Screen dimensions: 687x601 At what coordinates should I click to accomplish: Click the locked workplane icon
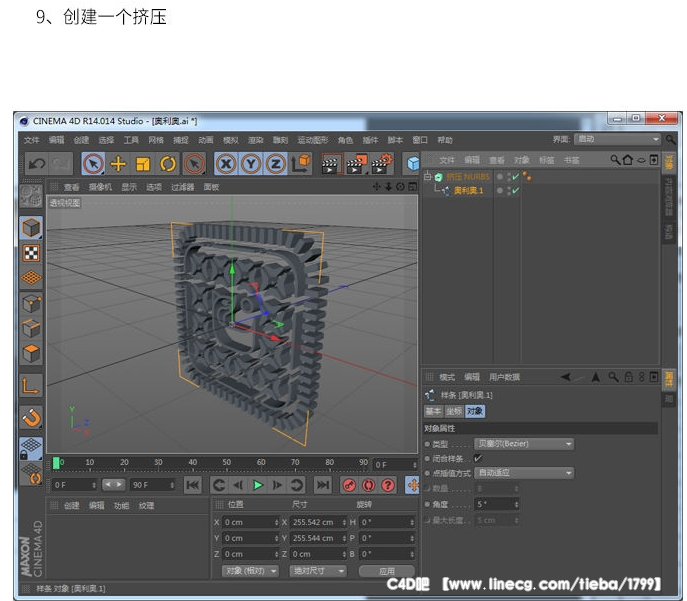(x=31, y=449)
